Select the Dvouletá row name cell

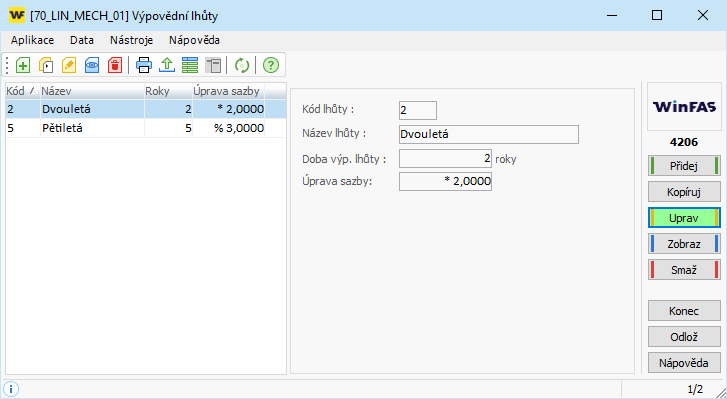(x=92, y=109)
